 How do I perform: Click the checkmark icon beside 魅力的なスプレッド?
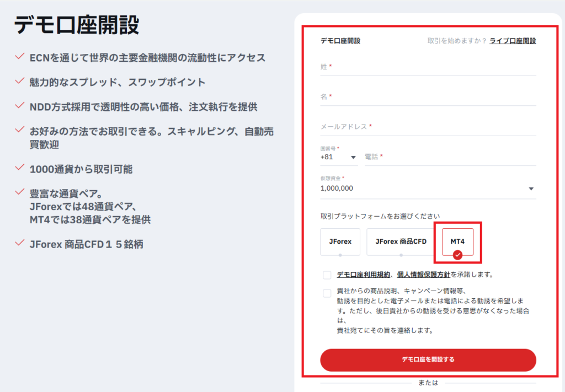20,80
